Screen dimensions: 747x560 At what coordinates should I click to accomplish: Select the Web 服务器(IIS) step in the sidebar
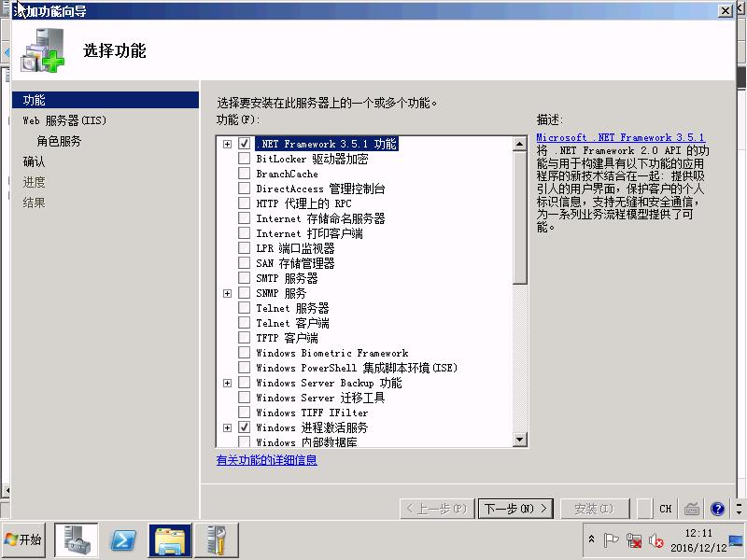[x=65, y=120]
